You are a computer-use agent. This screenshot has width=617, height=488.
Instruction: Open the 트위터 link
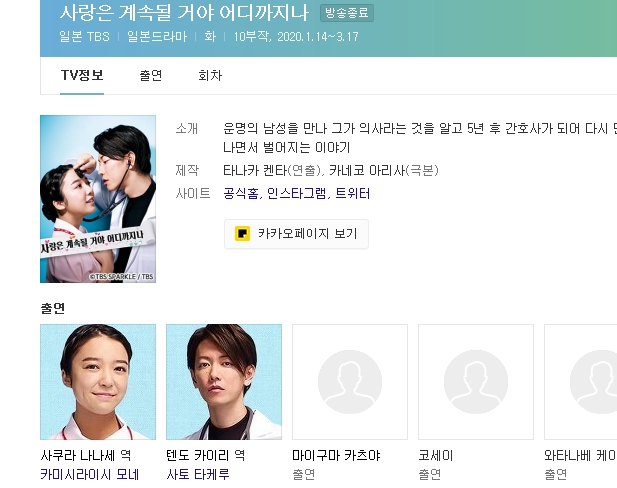353,193
